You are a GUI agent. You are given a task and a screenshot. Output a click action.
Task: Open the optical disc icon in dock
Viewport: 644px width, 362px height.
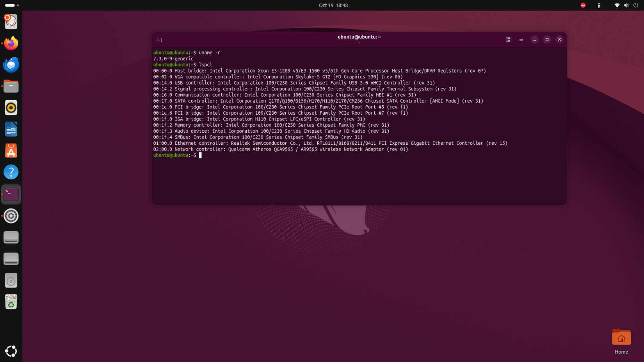(x=11, y=280)
